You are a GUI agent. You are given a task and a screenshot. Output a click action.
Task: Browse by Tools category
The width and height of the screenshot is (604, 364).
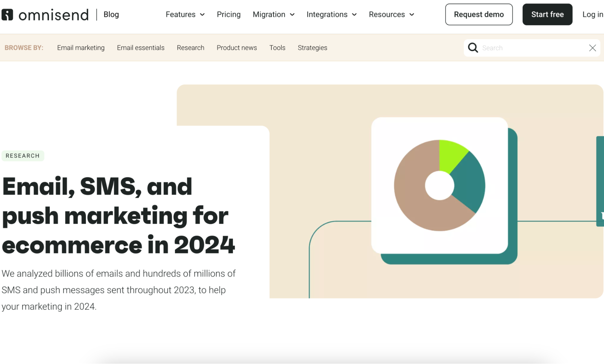click(277, 48)
